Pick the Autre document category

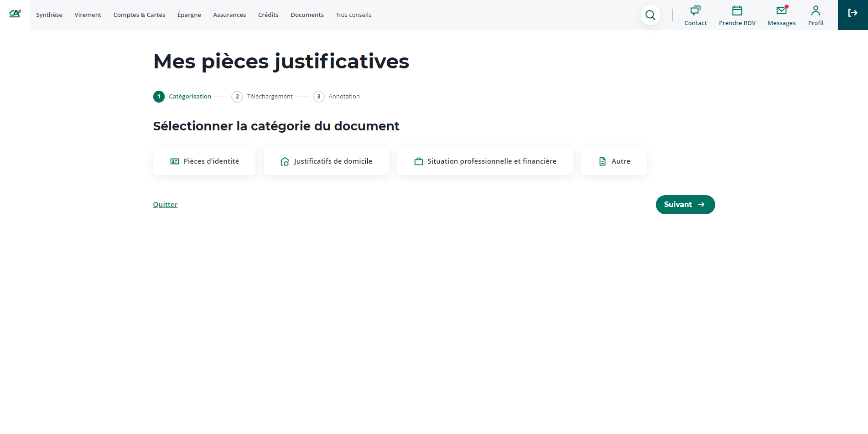coord(613,161)
